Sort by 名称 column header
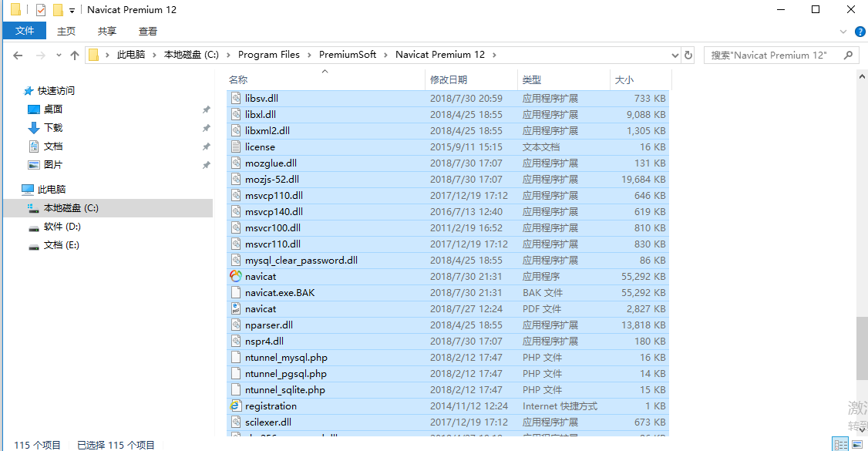This screenshot has height=451, width=868. tap(325, 79)
